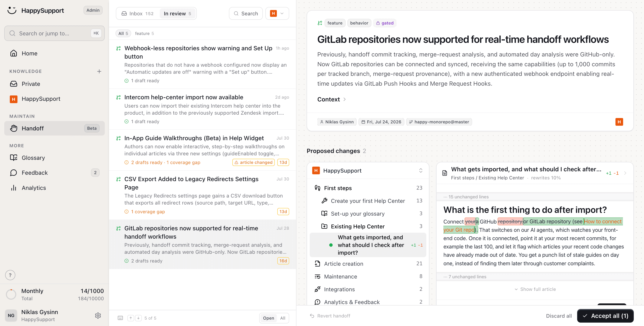
Task: Click the Admin badge
Action: click(x=93, y=10)
